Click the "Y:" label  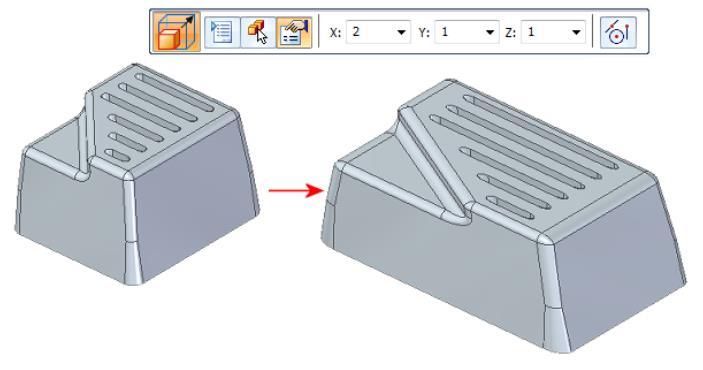tap(424, 33)
